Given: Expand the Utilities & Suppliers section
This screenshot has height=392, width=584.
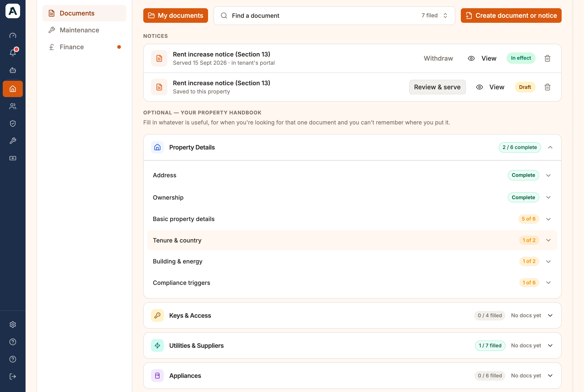Looking at the screenshot, I should pos(550,346).
